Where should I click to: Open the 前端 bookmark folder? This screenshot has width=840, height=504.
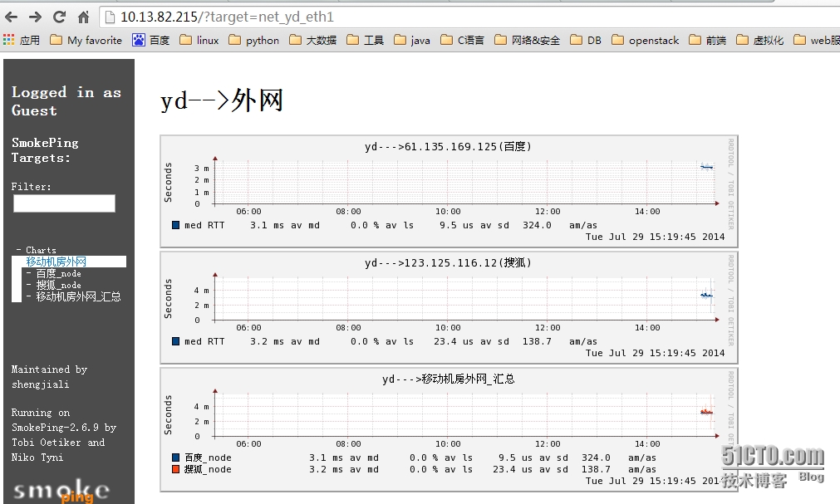pyautogui.click(x=708, y=40)
